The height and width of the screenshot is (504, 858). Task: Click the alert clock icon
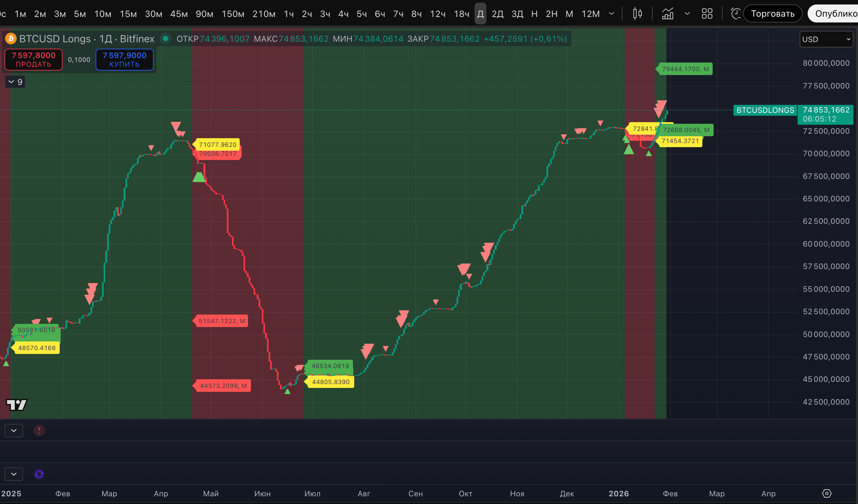(735, 13)
